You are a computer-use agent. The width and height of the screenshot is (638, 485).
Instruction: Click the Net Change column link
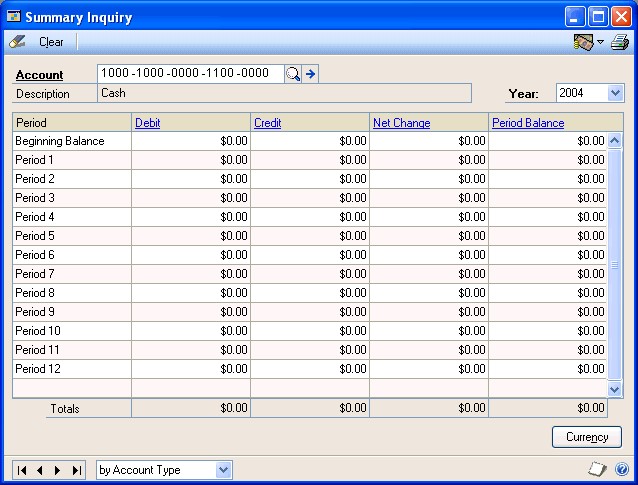coord(402,123)
